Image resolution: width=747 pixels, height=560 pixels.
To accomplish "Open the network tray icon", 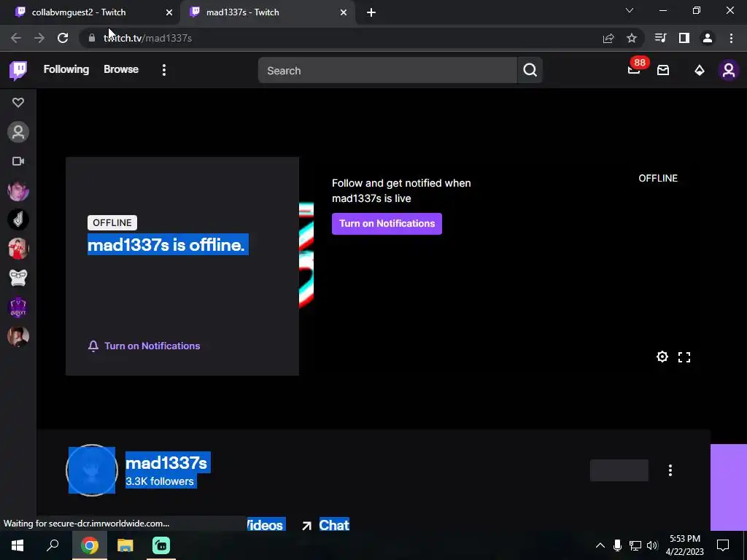I will point(635,545).
